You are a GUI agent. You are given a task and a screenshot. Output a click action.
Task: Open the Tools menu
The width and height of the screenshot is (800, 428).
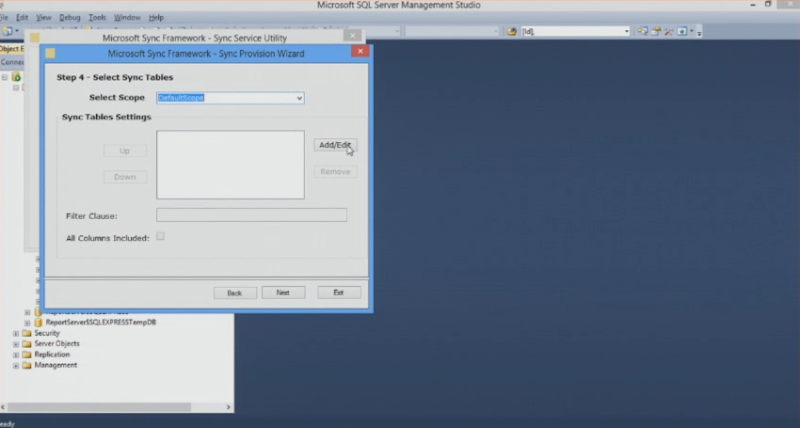(97, 17)
